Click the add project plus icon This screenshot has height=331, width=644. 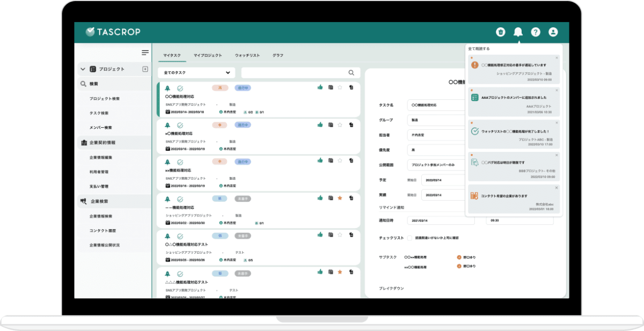pyautogui.click(x=145, y=69)
